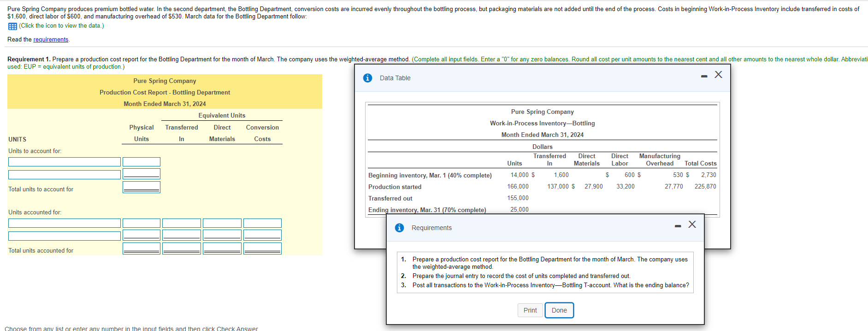Click the 166,000 units value

[x=518, y=186]
